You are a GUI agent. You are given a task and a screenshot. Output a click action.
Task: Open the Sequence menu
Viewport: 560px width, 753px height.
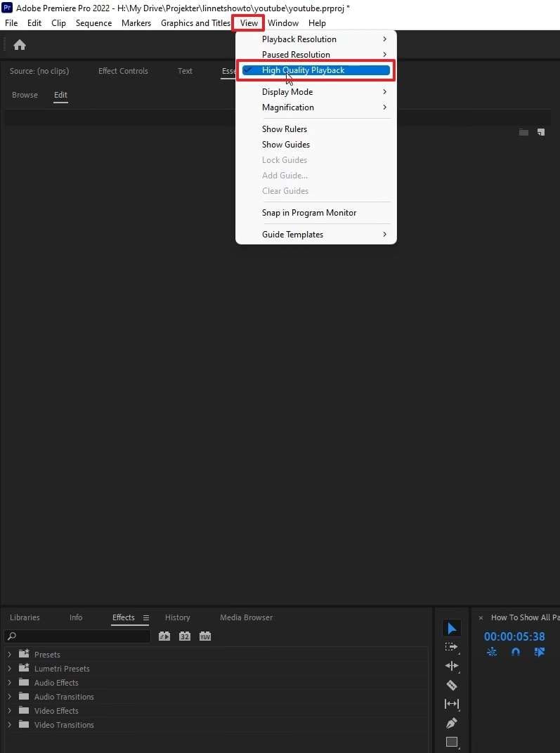click(93, 23)
